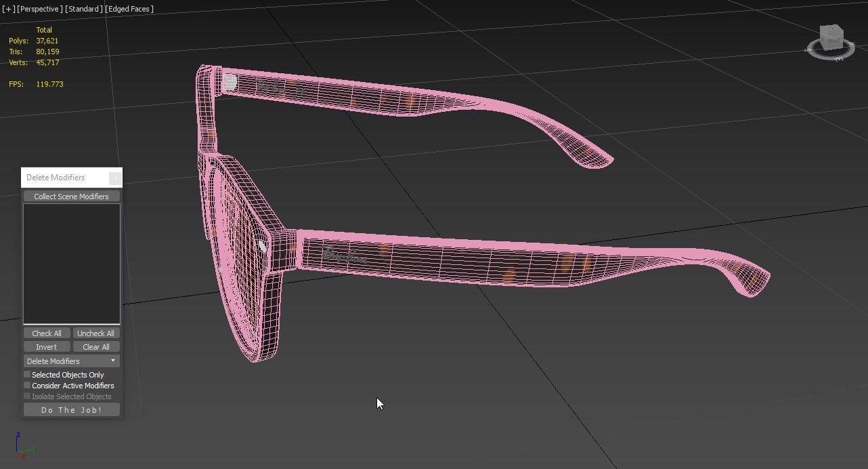Open the [Standard] shading quality menu
This screenshot has width=868, height=469.
[84, 9]
